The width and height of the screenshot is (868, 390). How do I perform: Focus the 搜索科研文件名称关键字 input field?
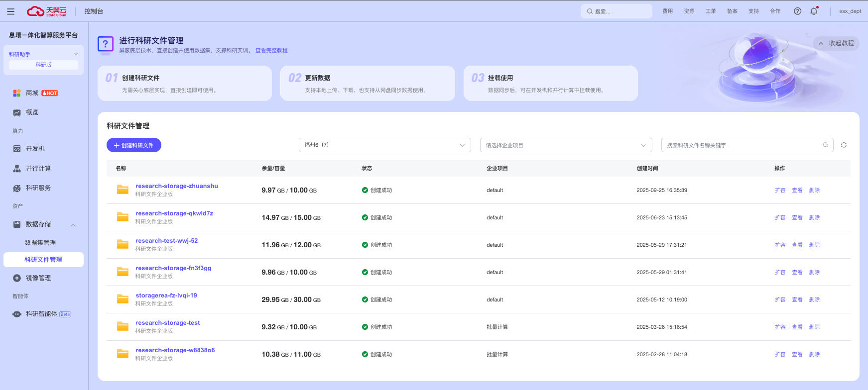[x=742, y=145]
